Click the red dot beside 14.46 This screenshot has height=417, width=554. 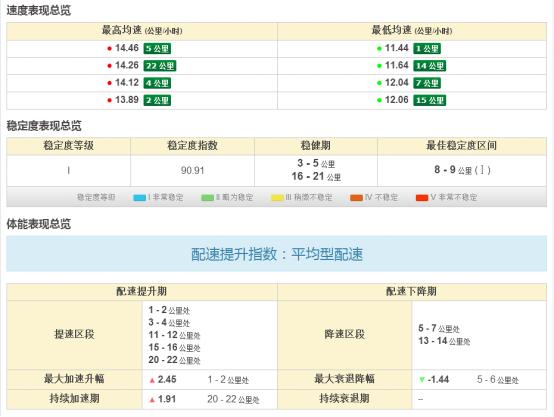click(110, 48)
